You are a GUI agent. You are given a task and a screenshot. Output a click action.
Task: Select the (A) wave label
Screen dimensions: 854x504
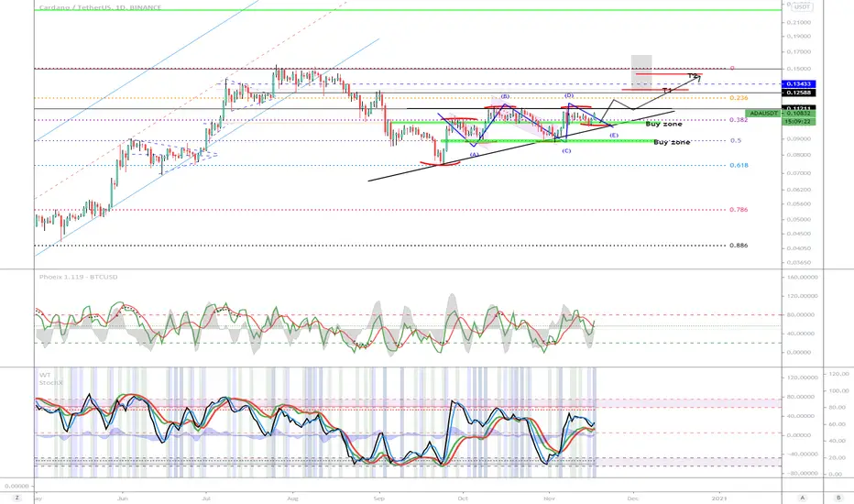(x=475, y=154)
